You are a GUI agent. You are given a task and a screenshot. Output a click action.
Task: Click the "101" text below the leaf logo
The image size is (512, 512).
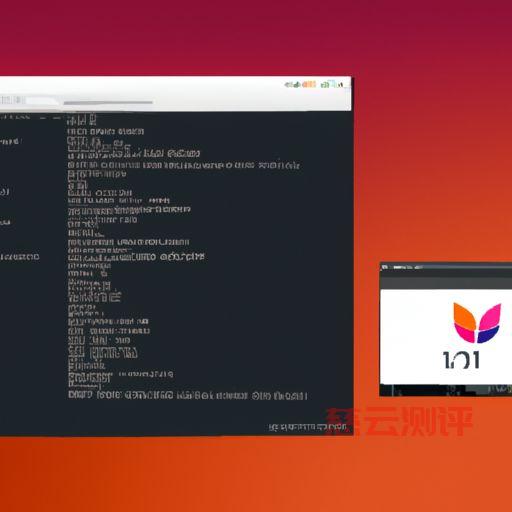click(x=461, y=360)
